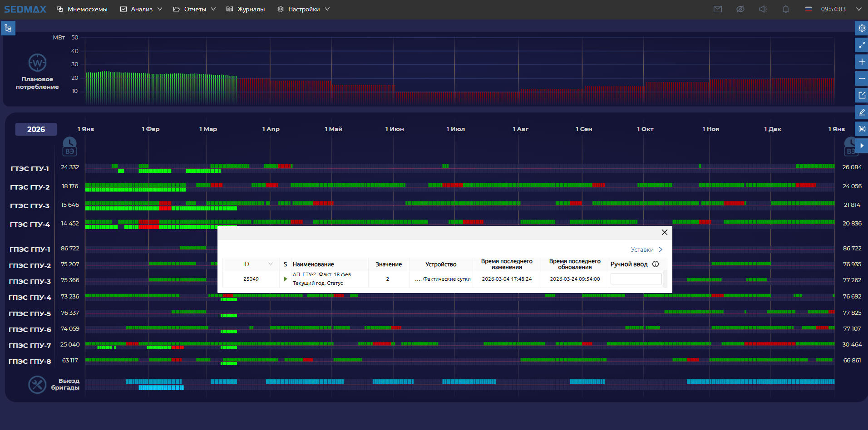Open the Журналы menu item
Viewport: 868px width, 430px height.
246,9
